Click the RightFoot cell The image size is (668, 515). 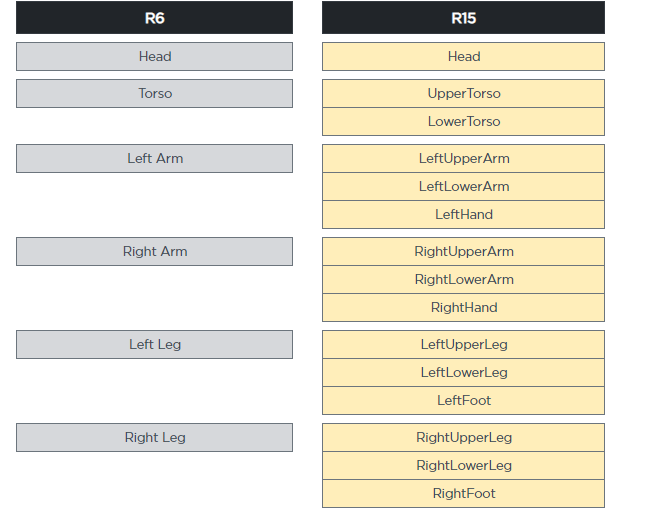pos(463,494)
